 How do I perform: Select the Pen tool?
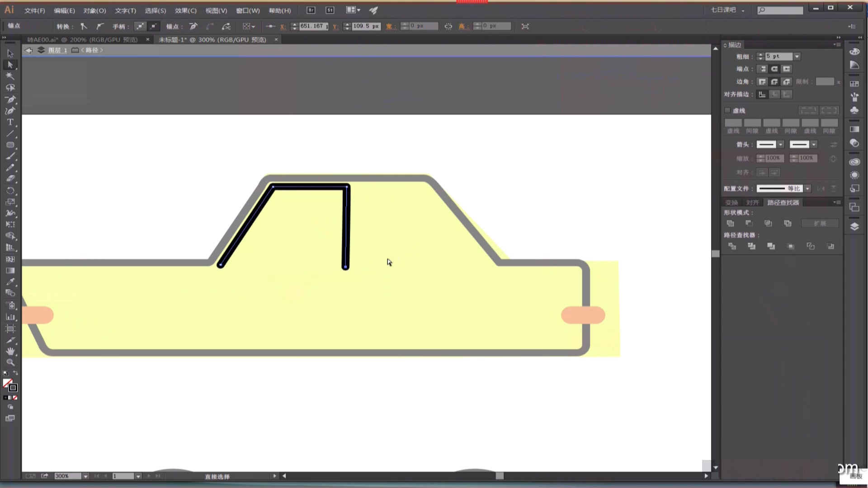click(x=10, y=99)
